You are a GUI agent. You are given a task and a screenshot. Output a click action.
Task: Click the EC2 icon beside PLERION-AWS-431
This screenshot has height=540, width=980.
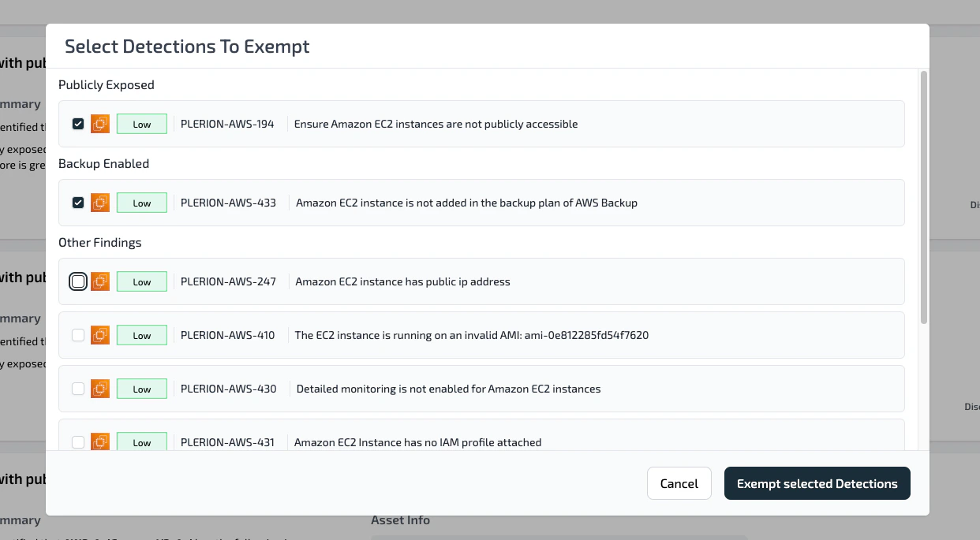(x=100, y=442)
